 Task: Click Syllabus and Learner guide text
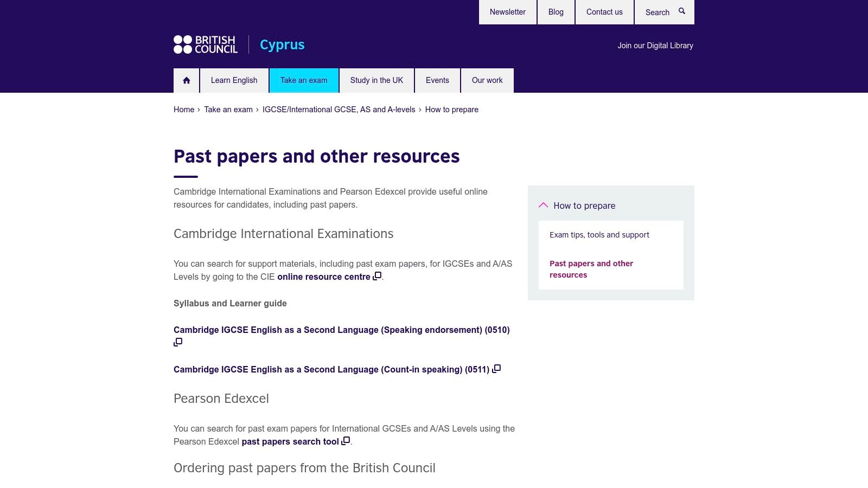(x=230, y=303)
